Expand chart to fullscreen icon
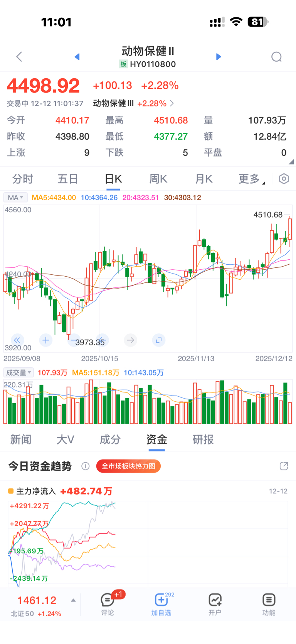Viewport: 296px width, 644px height. pos(158,340)
